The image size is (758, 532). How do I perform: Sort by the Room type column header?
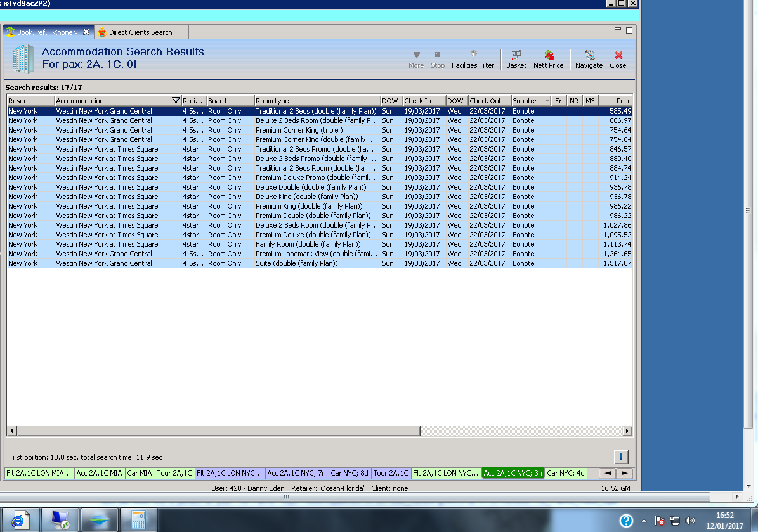[x=317, y=101]
